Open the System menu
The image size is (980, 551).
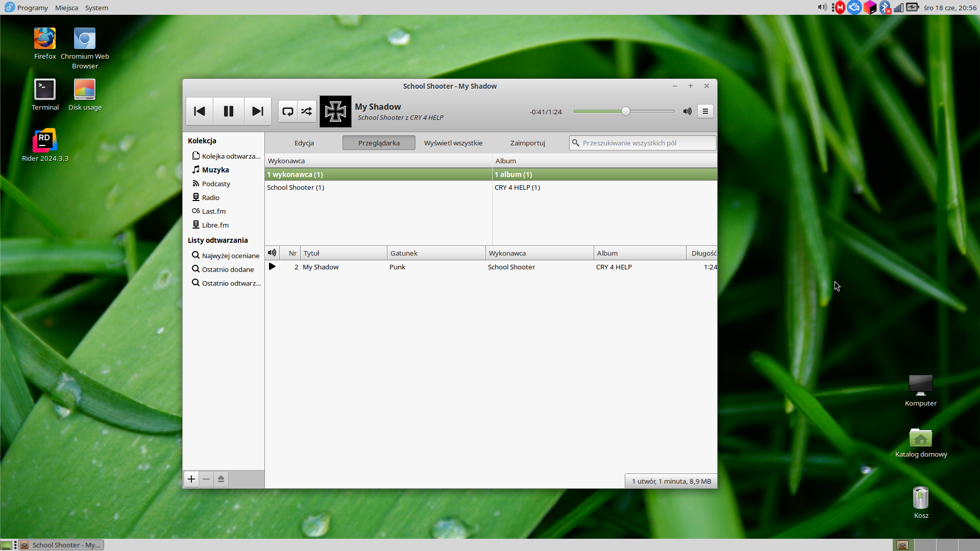point(96,8)
